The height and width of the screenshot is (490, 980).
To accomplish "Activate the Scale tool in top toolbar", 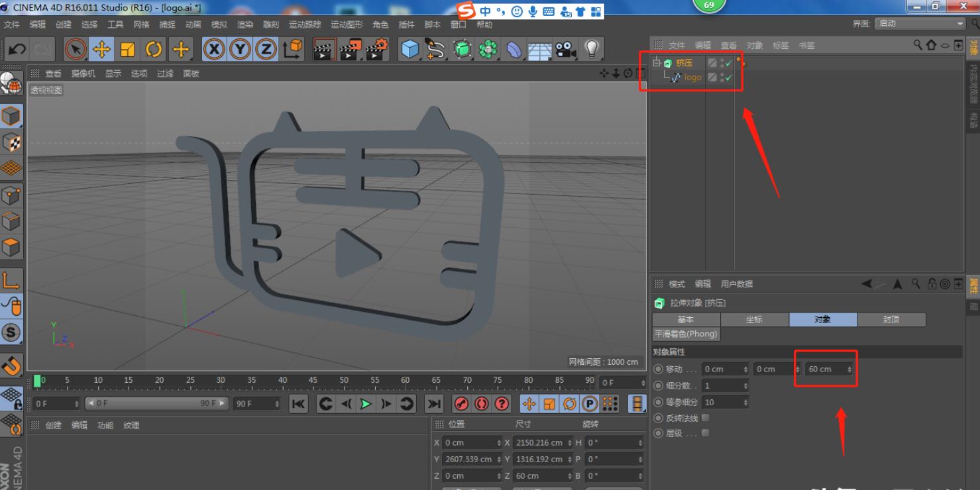I will click(128, 49).
